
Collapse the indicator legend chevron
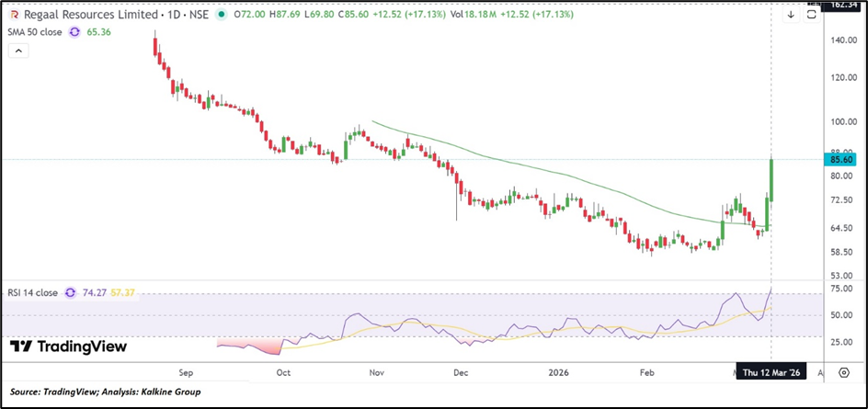coord(17,51)
